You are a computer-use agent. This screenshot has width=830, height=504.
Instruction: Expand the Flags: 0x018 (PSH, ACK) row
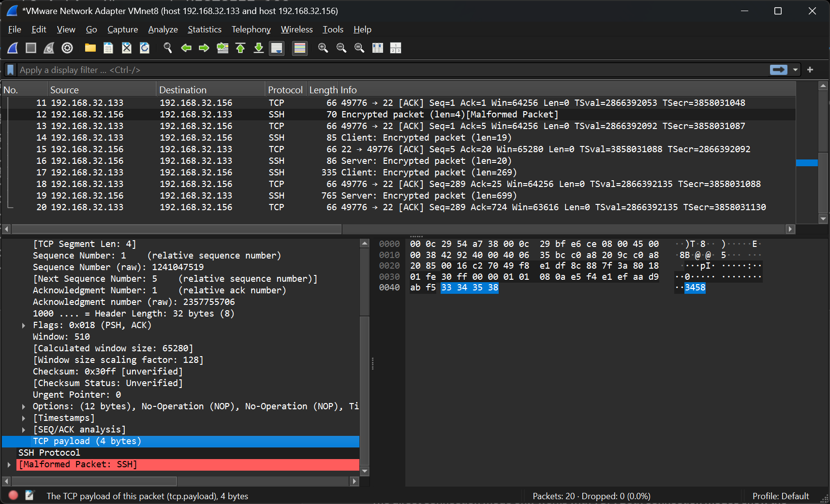pyautogui.click(x=23, y=326)
